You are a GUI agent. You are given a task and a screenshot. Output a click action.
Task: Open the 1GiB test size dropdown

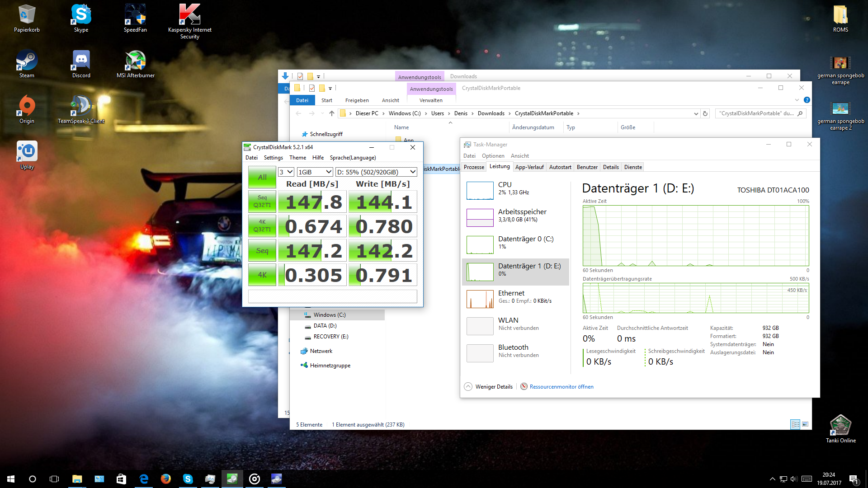pyautogui.click(x=315, y=172)
